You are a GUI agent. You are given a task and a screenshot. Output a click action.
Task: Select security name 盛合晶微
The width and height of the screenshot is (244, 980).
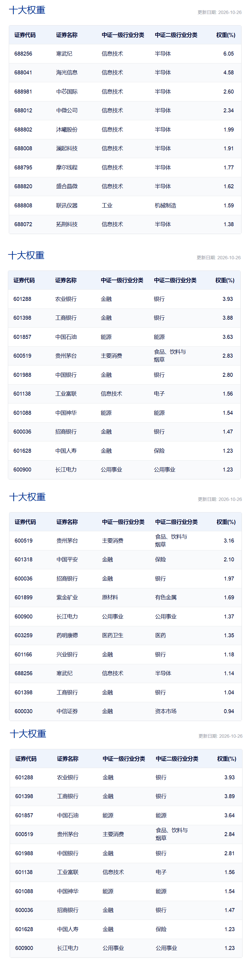67,186
